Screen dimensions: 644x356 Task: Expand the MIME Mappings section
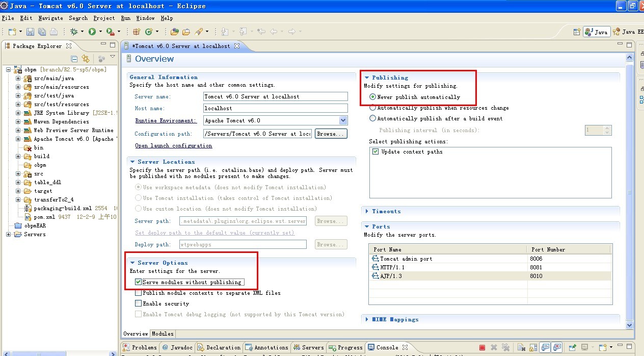point(367,319)
